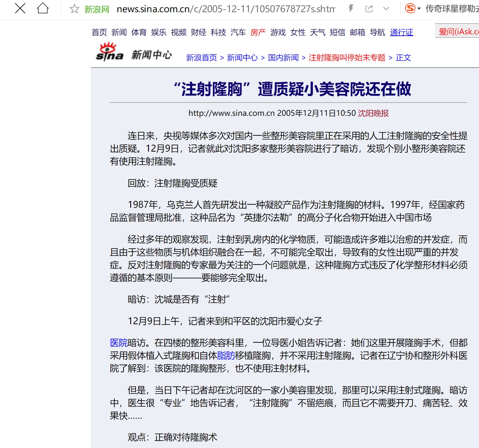Click the 新浪网 site label in address bar

tap(97, 9)
